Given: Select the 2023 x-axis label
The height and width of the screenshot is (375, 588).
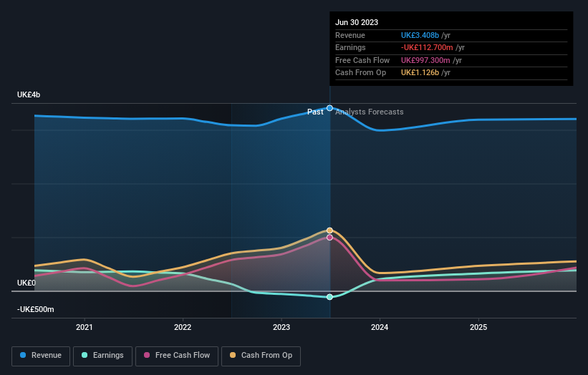Looking at the screenshot, I should (281, 328).
